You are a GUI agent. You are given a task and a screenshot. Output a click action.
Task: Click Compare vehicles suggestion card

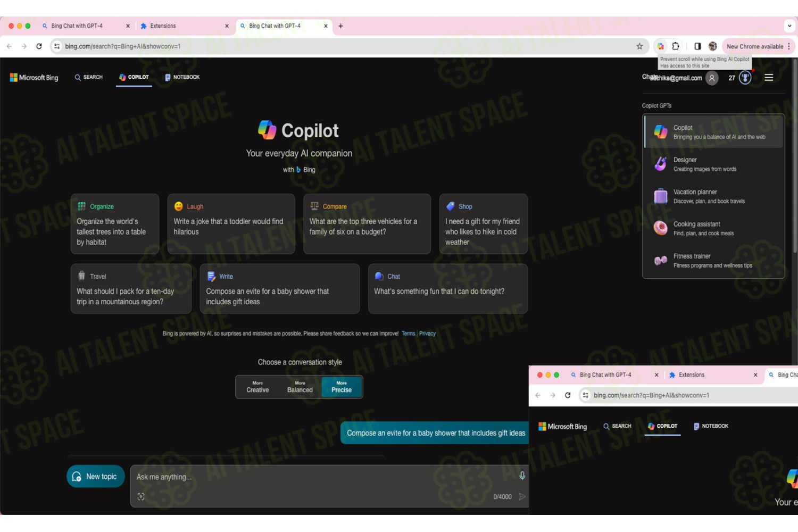click(x=367, y=224)
